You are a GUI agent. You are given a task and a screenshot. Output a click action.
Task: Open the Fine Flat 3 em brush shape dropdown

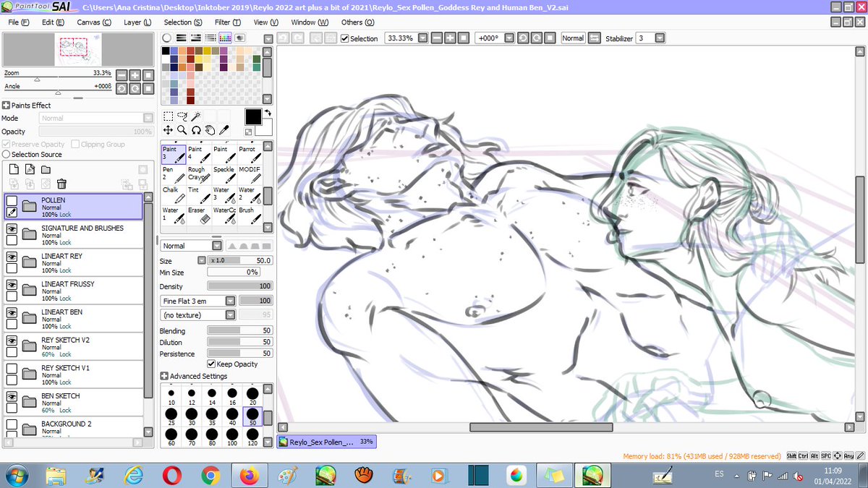pos(230,301)
